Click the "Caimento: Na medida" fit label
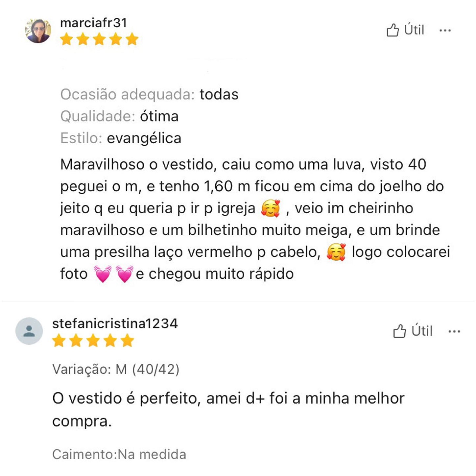 119,454
